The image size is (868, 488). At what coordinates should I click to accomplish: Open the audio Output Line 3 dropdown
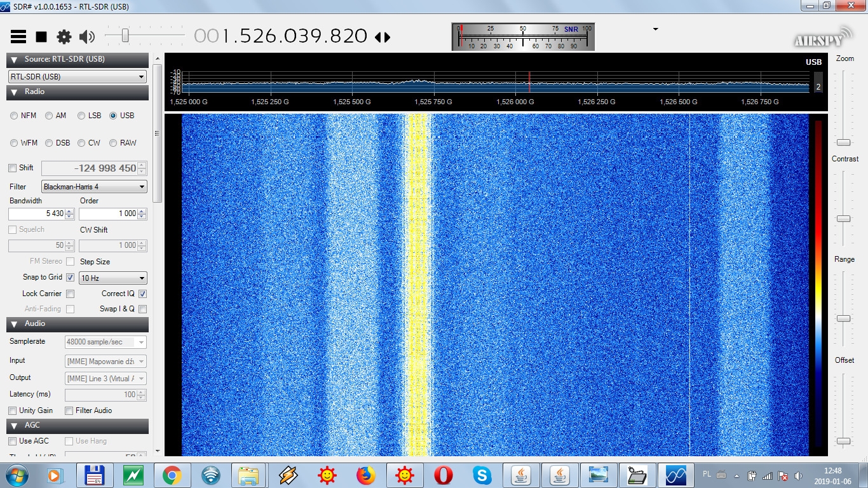[105, 379]
